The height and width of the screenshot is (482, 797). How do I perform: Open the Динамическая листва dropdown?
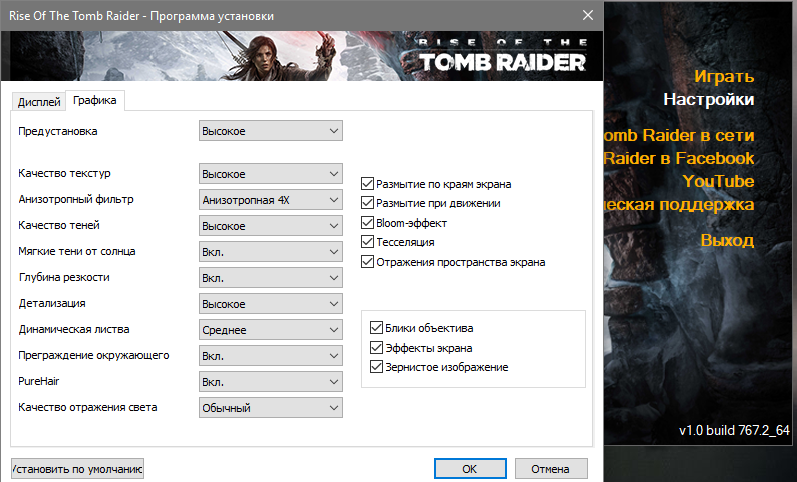pyautogui.click(x=270, y=329)
